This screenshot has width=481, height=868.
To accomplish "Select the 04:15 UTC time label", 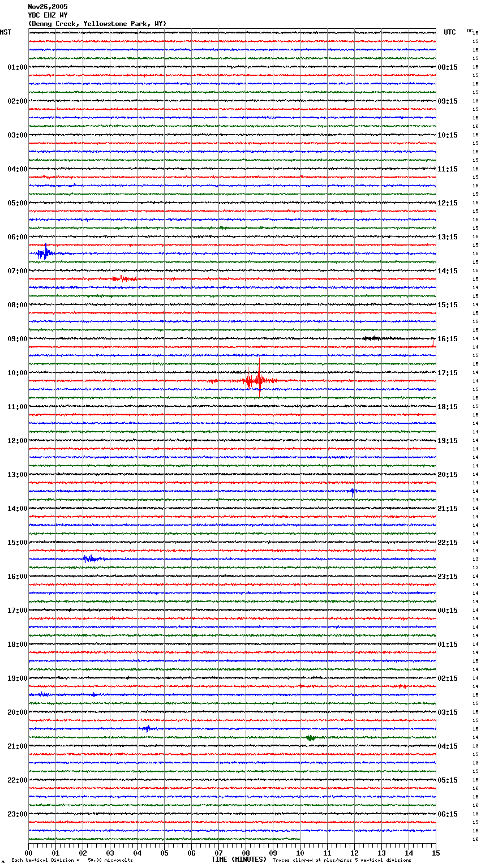I will pyautogui.click(x=448, y=746).
